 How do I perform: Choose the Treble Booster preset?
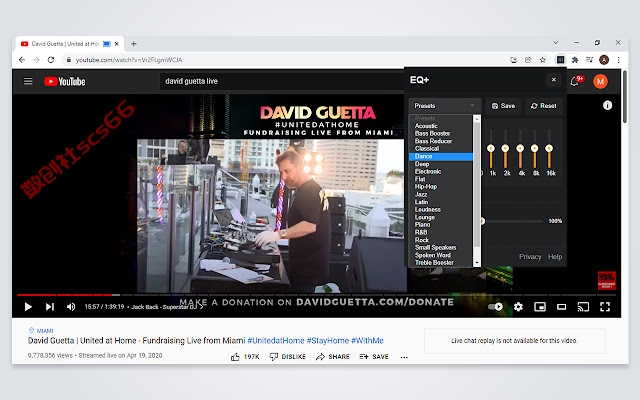pos(441,262)
